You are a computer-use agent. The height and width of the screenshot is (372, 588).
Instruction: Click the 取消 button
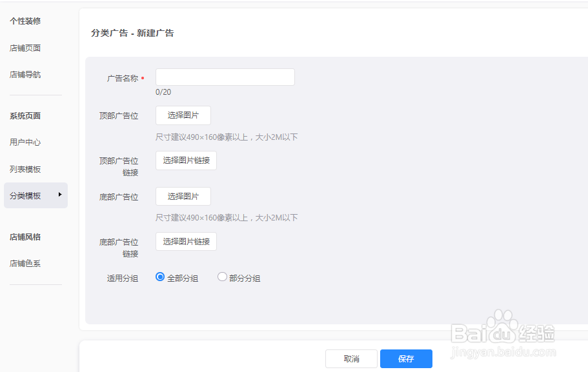351,359
